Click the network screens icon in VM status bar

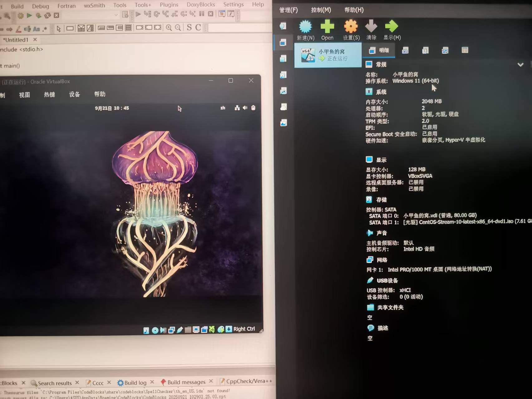[172, 330]
